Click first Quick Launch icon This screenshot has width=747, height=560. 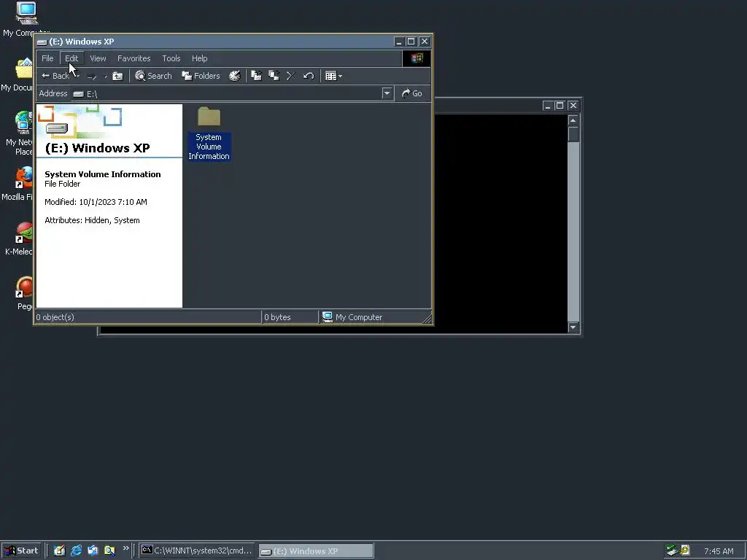coord(59,551)
